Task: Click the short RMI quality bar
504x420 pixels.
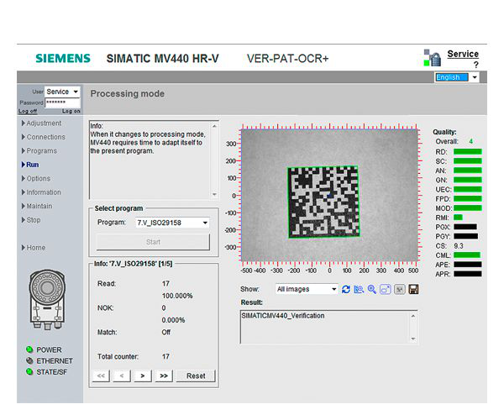Action: [x=458, y=218]
